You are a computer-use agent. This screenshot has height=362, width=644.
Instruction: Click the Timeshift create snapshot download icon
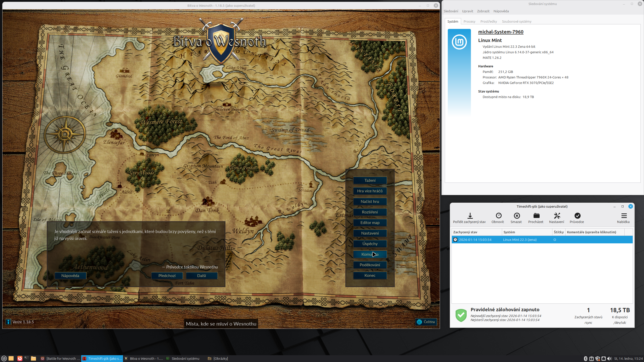470,216
